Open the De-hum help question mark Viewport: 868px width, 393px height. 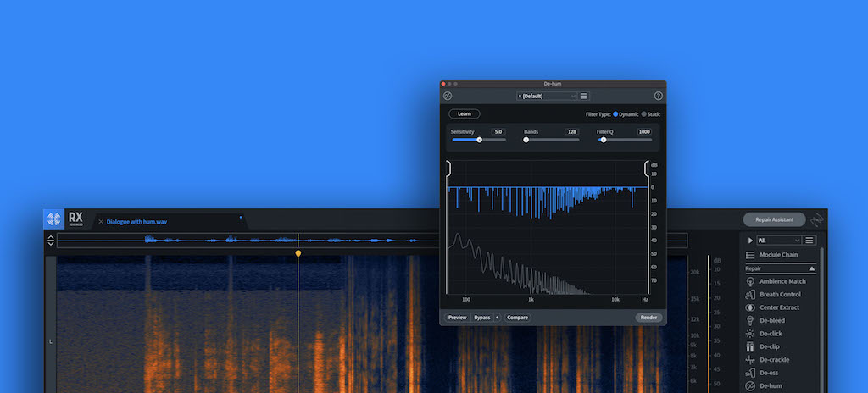658,96
